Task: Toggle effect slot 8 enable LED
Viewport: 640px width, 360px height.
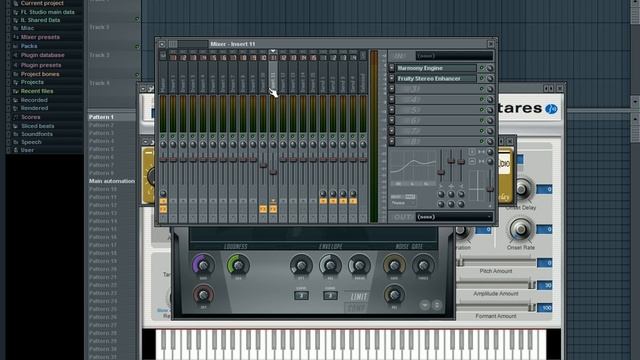Action: pos(482,142)
